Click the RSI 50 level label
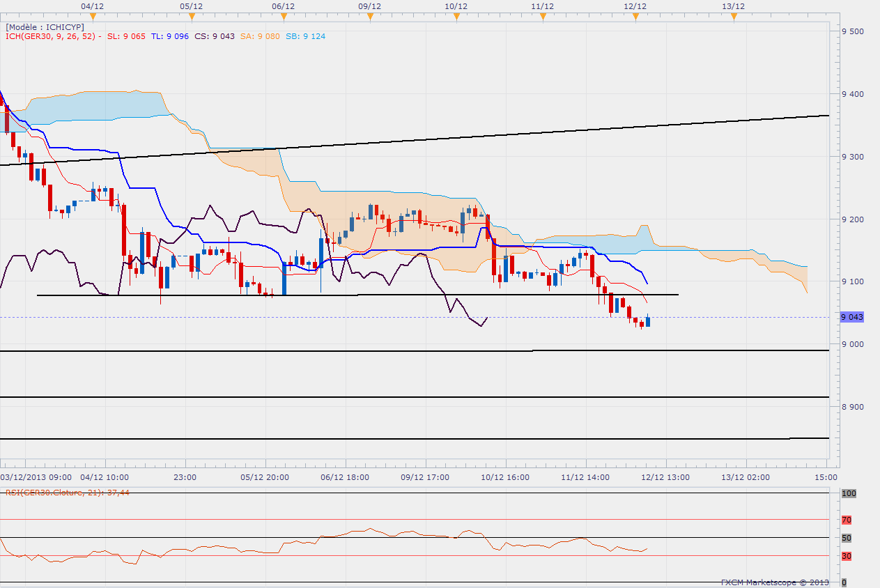The height and width of the screenshot is (588, 880). click(x=847, y=538)
